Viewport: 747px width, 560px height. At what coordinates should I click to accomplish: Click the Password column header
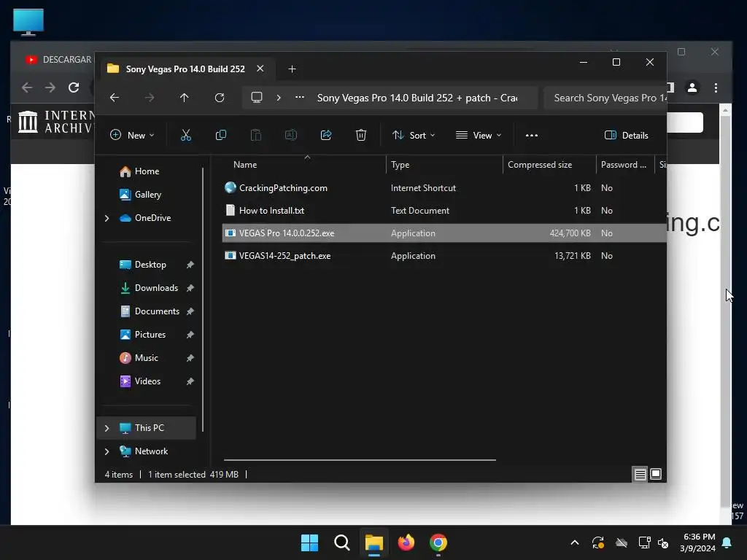(x=624, y=165)
